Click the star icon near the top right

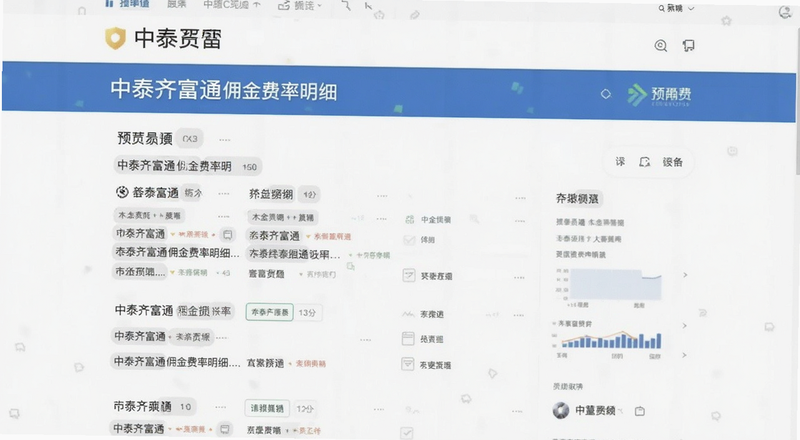point(727,21)
